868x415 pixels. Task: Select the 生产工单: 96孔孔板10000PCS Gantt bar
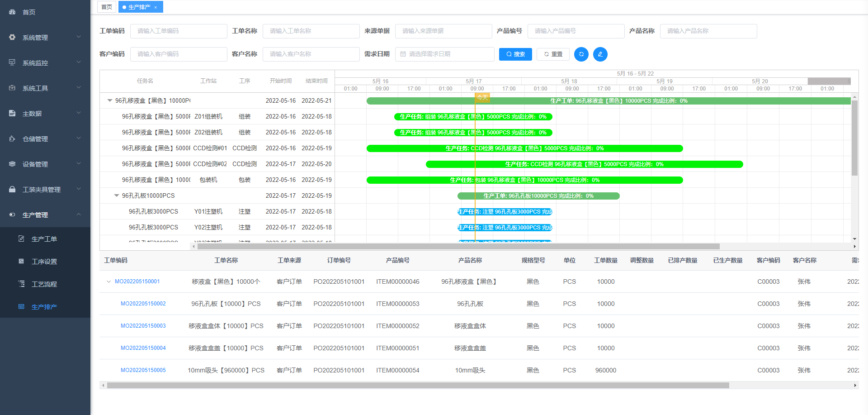(538, 196)
